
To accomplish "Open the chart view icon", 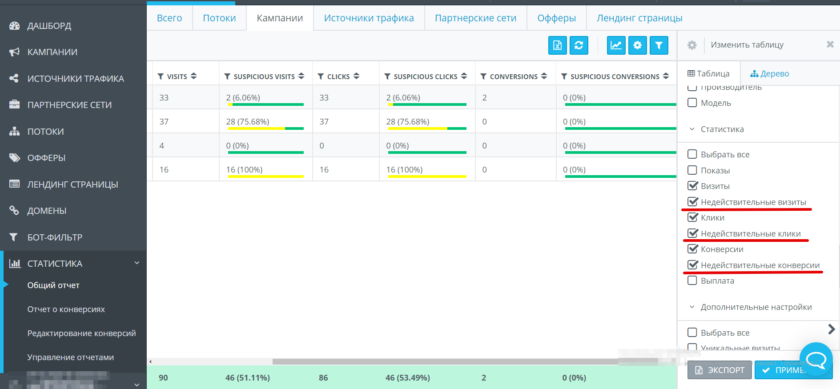I will [x=616, y=45].
